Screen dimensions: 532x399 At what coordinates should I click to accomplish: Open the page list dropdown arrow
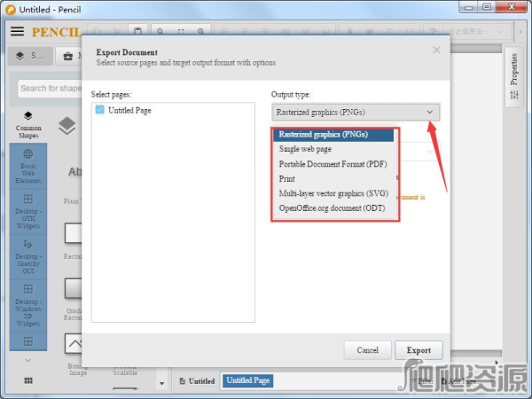click(161, 382)
